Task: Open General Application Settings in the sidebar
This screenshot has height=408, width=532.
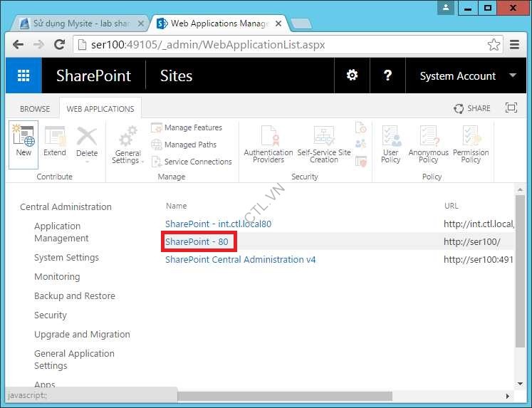Action: click(74, 360)
